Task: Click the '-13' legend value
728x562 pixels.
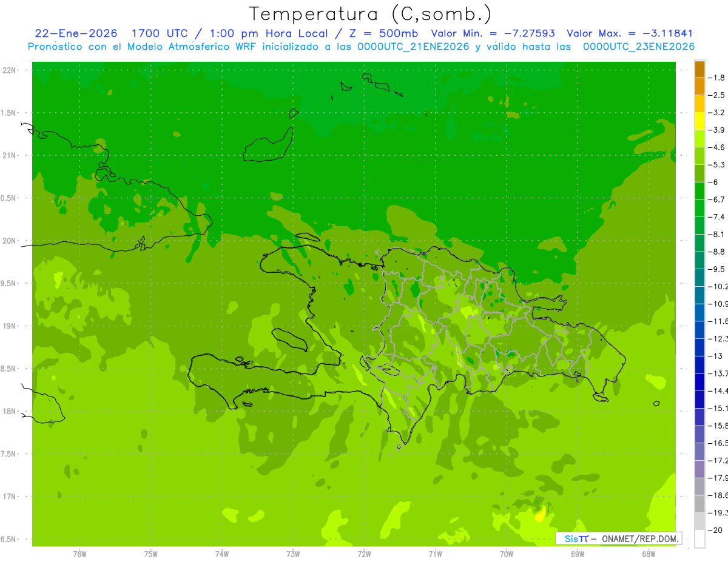Action: (x=715, y=356)
